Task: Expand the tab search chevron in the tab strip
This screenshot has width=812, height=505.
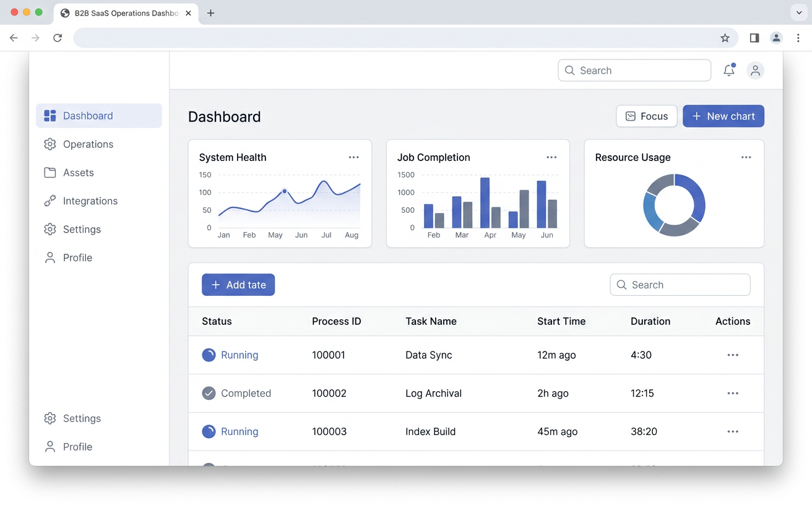Action: pyautogui.click(x=799, y=13)
